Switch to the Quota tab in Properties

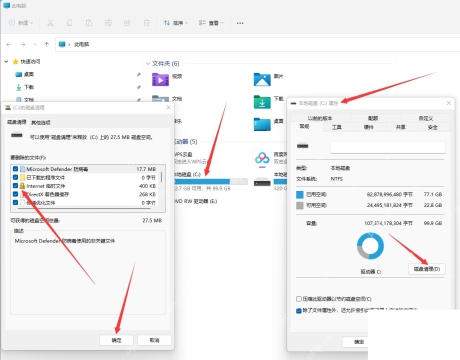tap(373, 118)
